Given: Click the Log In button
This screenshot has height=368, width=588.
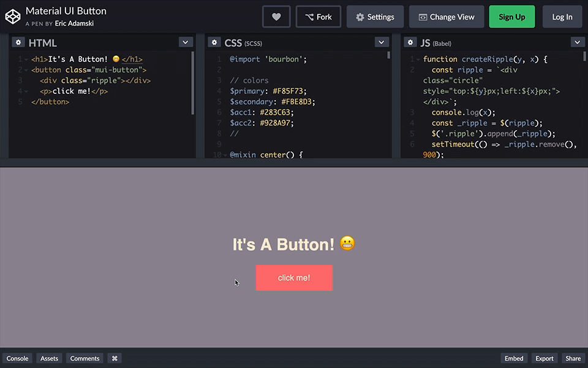Looking at the screenshot, I should (x=562, y=17).
